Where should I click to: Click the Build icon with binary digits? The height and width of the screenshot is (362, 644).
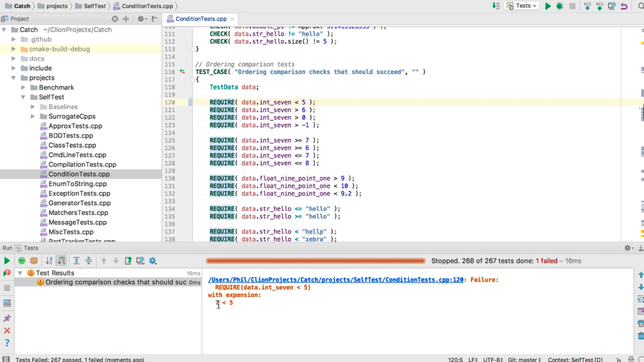[496, 6]
